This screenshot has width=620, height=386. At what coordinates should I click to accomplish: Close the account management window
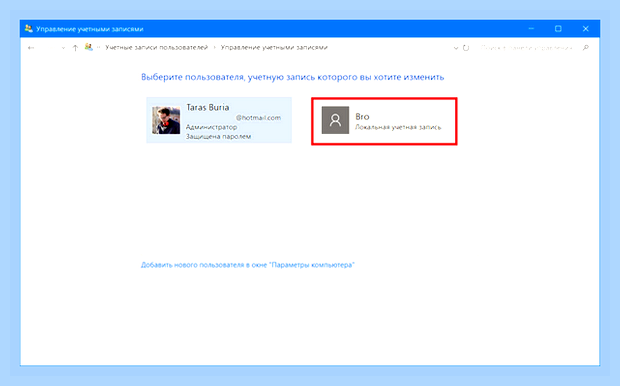(x=586, y=28)
